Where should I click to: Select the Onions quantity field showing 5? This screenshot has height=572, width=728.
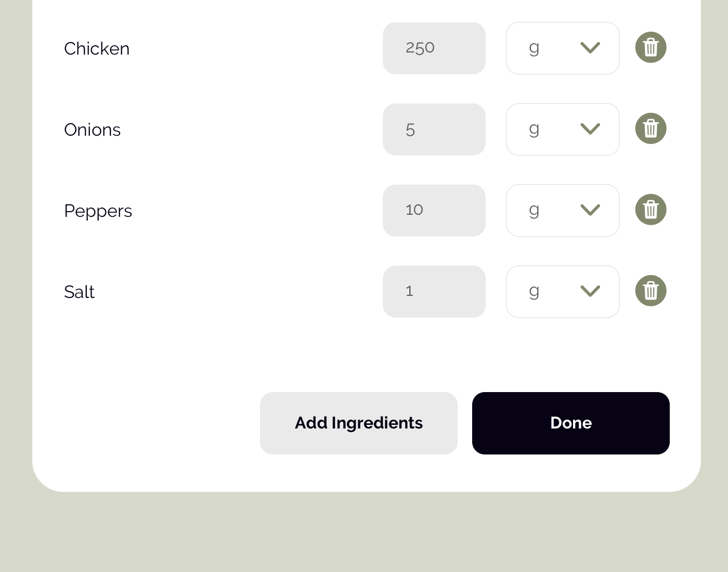pyautogui.click(x=434, y=129)
